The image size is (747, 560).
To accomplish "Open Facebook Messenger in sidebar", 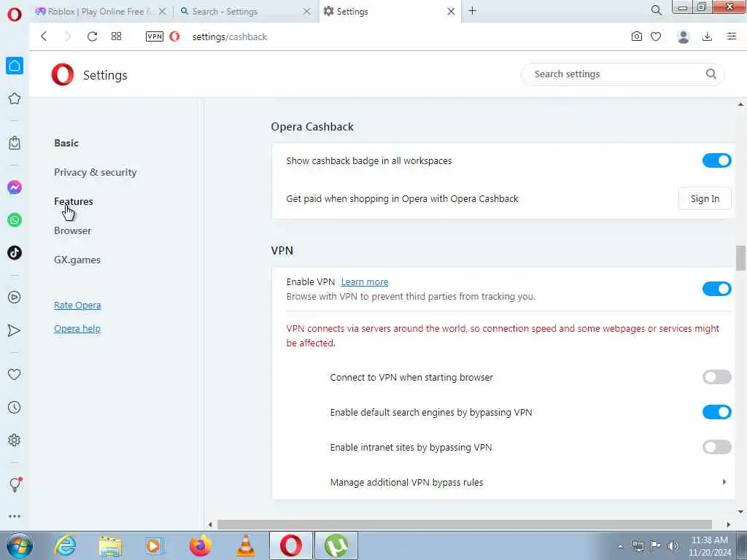I will point(15,187).
